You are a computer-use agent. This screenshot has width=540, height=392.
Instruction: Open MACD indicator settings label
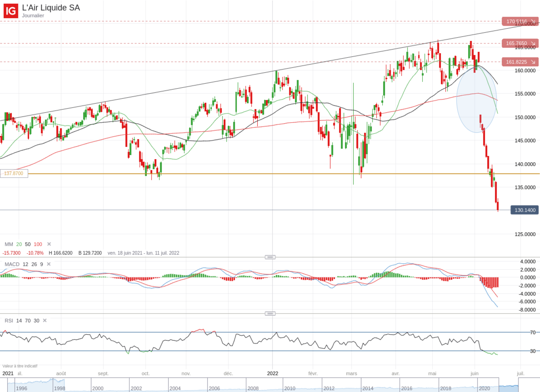click(12, 264)
